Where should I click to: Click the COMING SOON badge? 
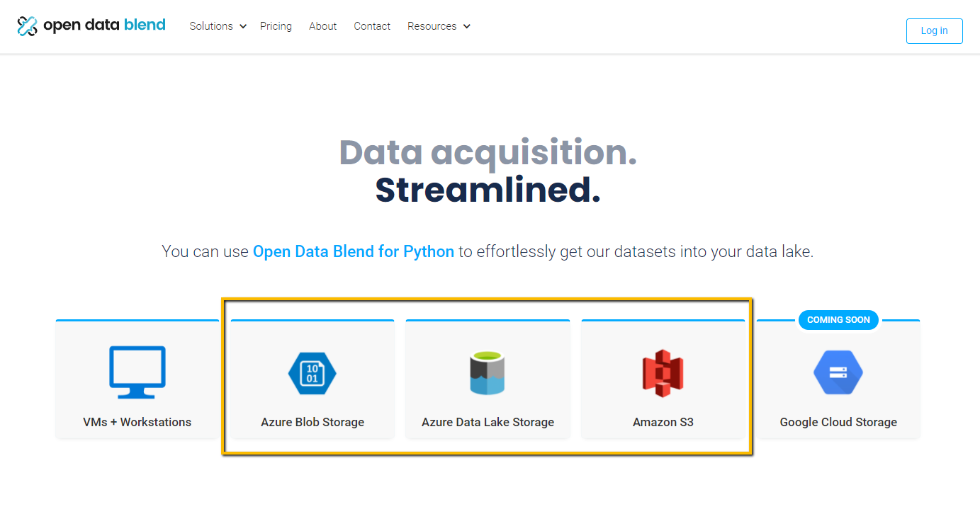838,320
